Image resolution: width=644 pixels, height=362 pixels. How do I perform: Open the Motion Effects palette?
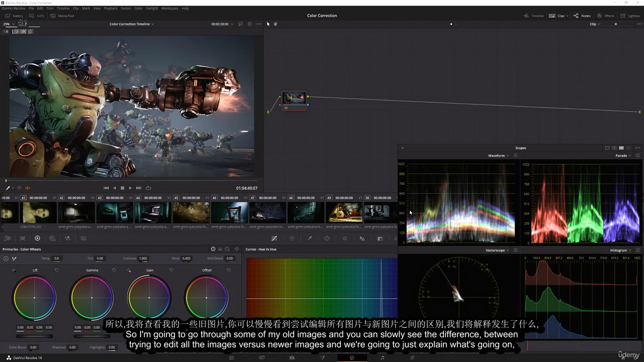[82, 238]
